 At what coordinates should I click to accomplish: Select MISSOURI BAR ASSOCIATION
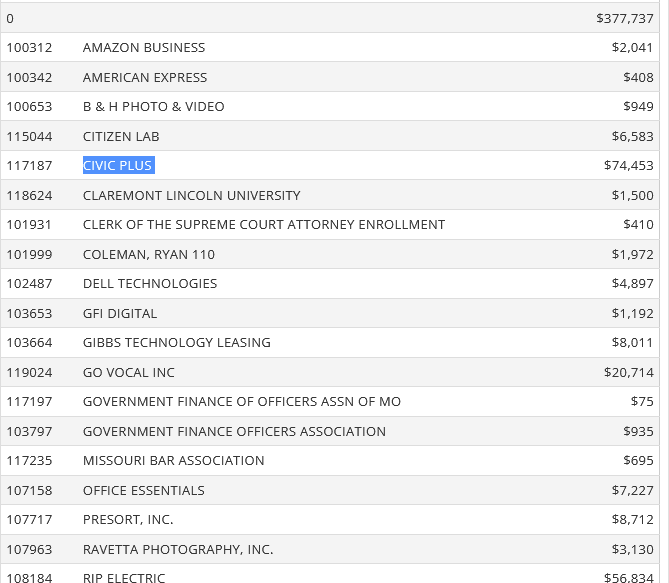click(x=174, y=461)
